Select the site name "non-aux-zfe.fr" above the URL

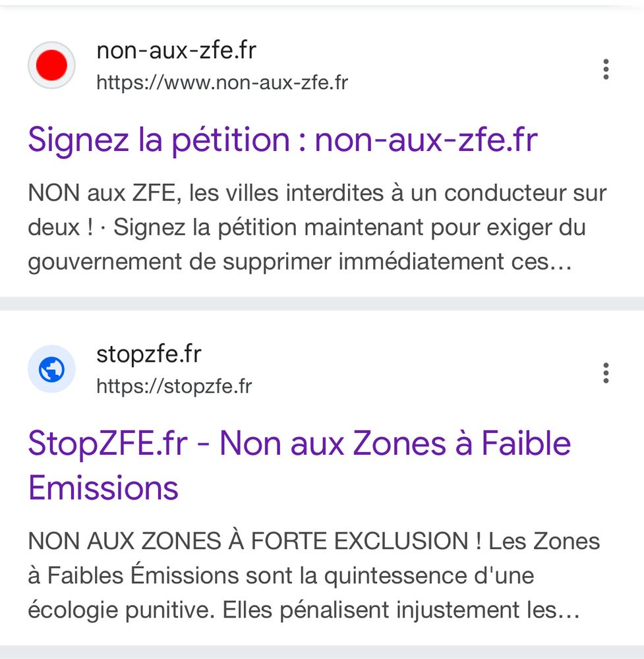coord(176,51)
